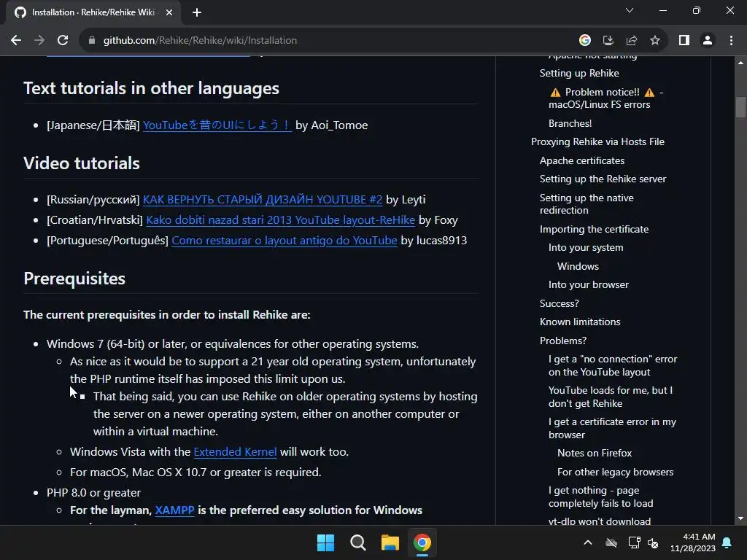Click the install app icon in address bar
747x560 pixels.
pyautogui.click(x=608, y=41)
